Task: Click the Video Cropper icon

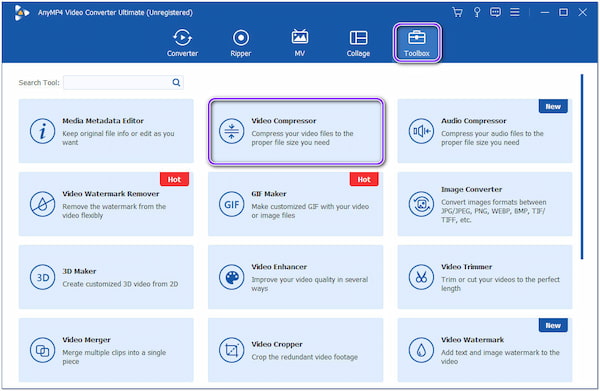Action: coord(232,350)
